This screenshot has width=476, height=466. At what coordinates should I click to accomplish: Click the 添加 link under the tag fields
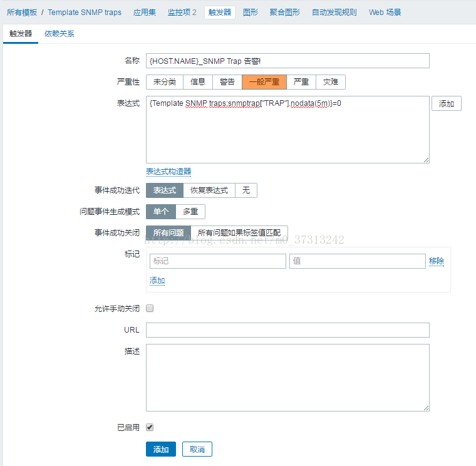click(x=157, y=281)
